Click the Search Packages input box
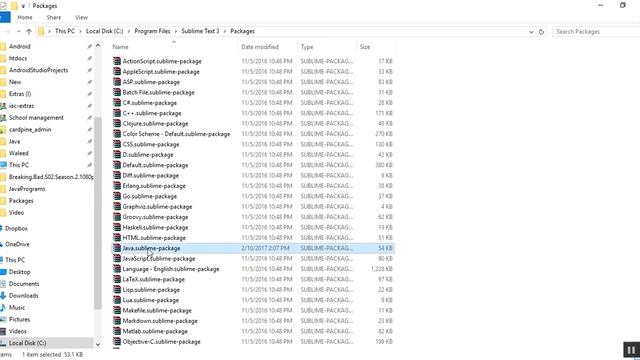 (596, 31)
